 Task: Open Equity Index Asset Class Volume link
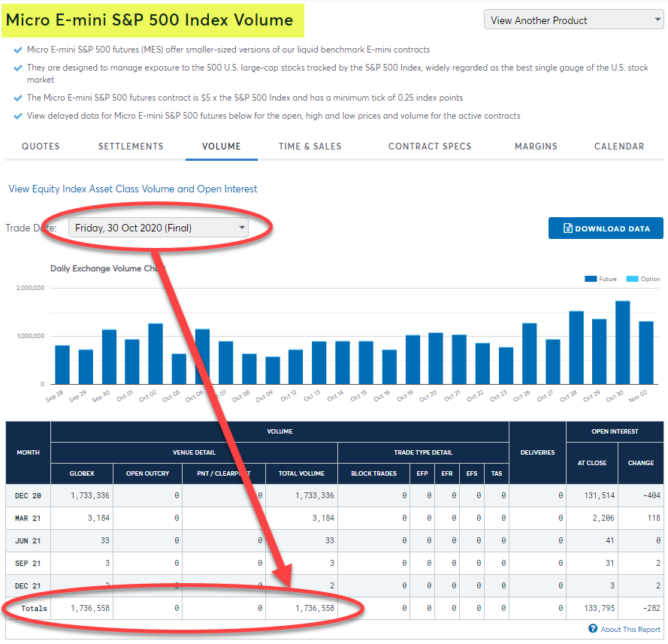click(133, 189)
